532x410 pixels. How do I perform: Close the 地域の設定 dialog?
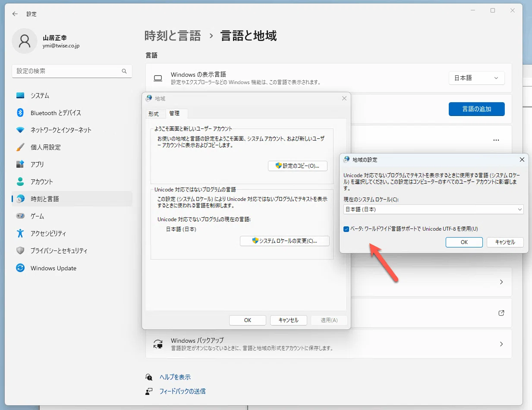tap(522, 160)
